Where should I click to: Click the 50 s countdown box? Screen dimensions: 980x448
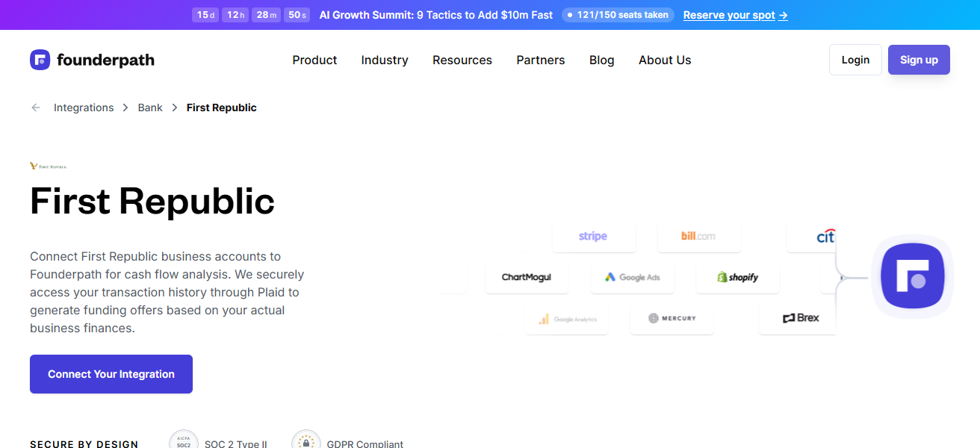pos(297,15)
